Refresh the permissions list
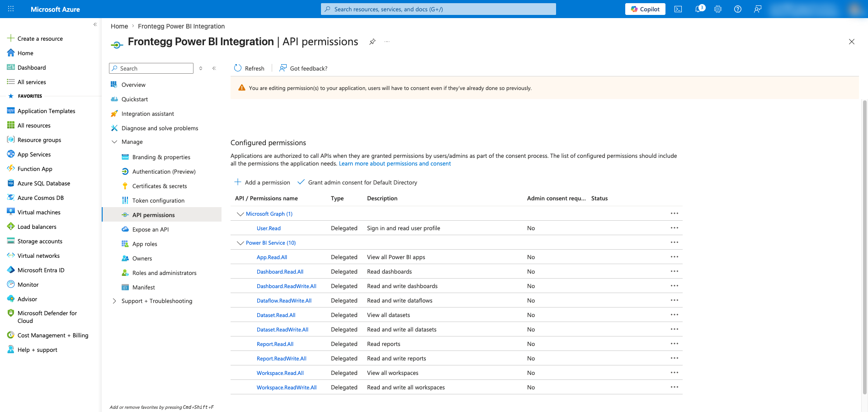868x412 pixels. 249,68
